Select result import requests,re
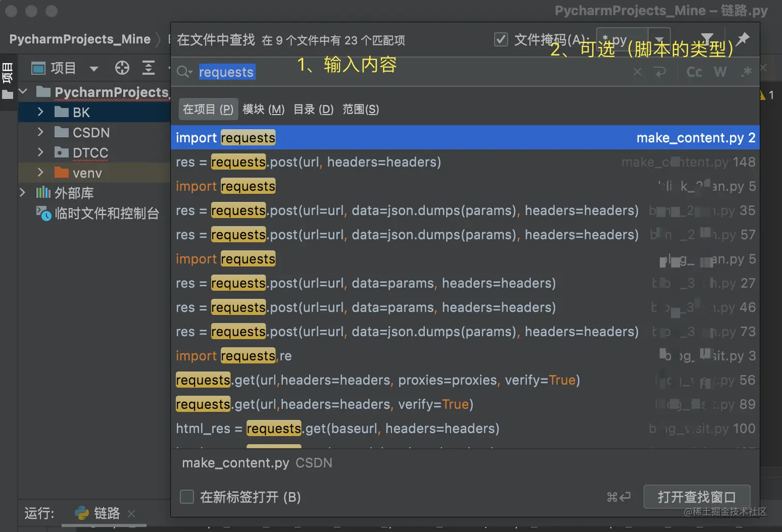This screenshot has width=782, height=532. click(x=465, y=356)
